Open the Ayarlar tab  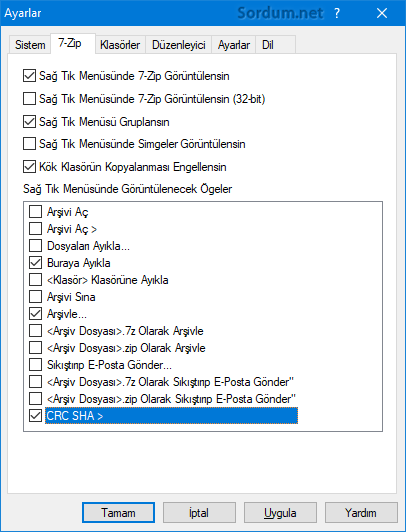pyautogui.click(x=234, y=45)
